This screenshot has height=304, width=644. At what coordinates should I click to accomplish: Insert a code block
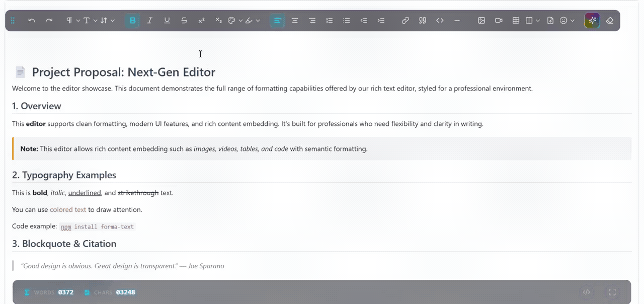[x=440, y=21]
